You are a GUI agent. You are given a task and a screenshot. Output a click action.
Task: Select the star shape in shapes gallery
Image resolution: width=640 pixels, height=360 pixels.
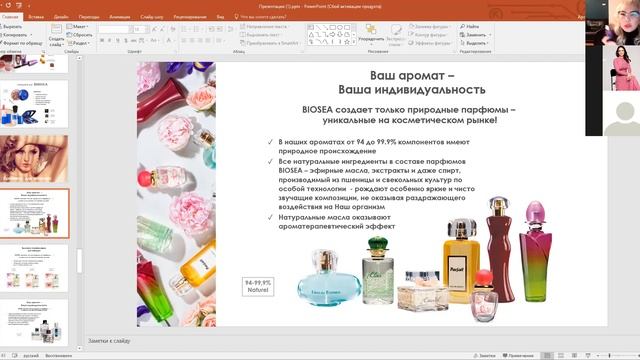347,42
